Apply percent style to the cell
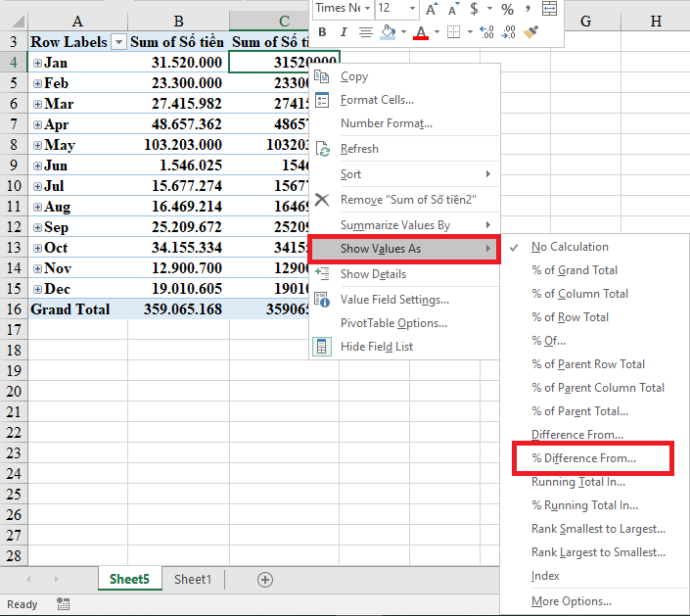This screenshot has width=690, height=616. tap(507, 9)
